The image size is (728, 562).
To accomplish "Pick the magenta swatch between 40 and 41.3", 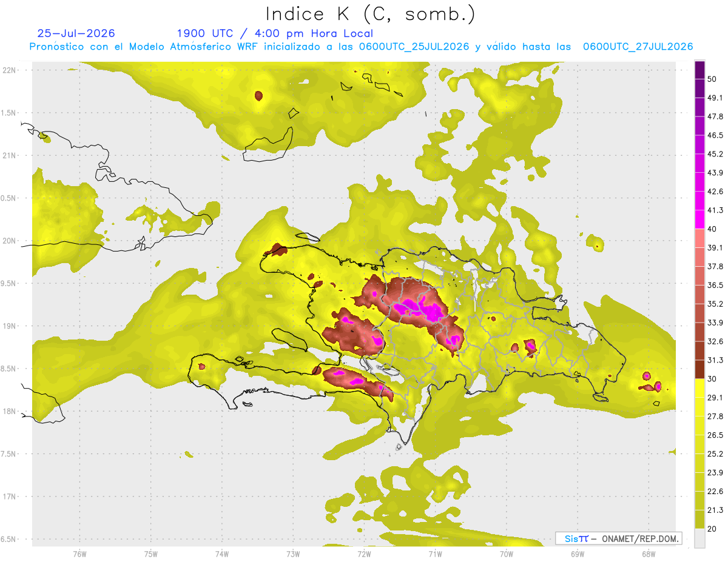I will [699, 219].
